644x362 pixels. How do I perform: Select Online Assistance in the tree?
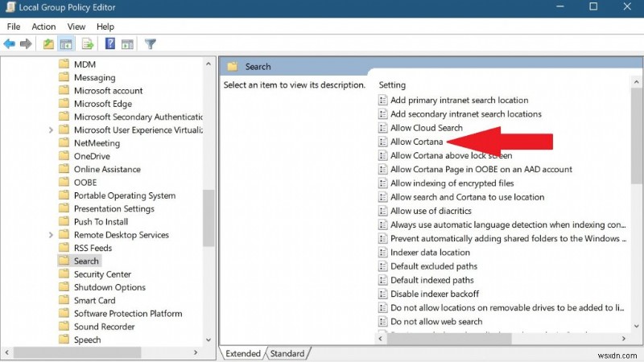coord(107,169)
